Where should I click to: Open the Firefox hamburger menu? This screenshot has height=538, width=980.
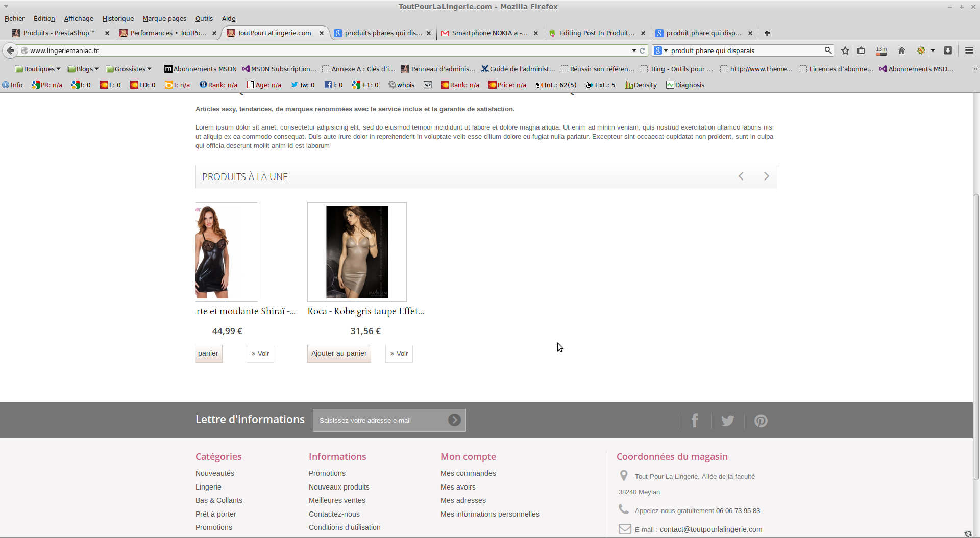pos(969,50)
